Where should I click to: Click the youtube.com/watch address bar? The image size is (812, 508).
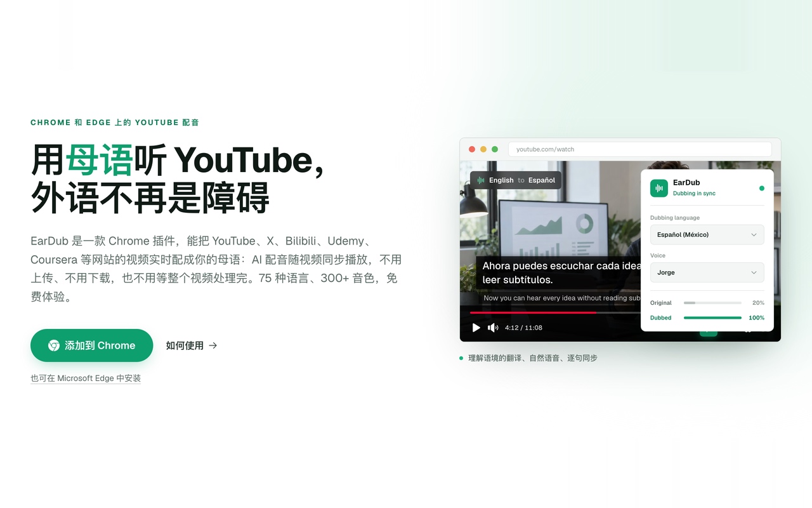[640, 149]
